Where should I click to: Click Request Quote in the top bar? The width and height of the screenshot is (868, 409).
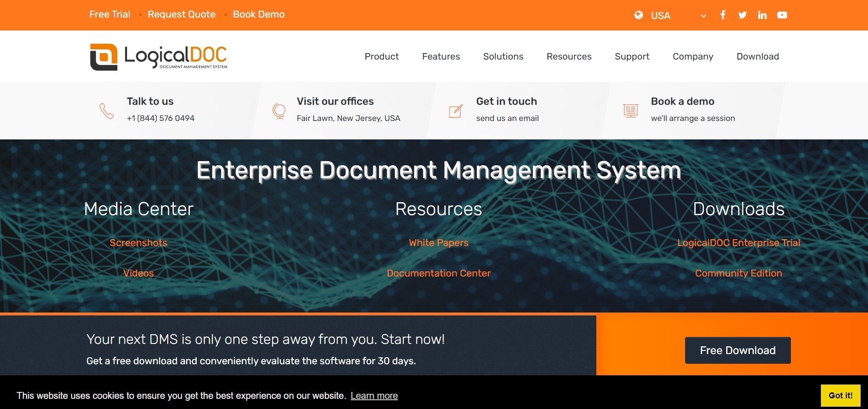click(x=182, y=14)
